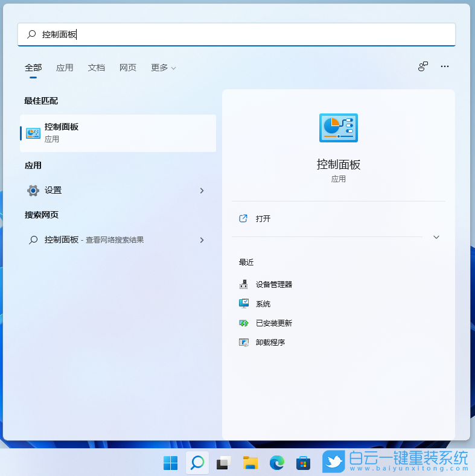
Task: Click the 已安装更新 icon
Action: (244, 323)
